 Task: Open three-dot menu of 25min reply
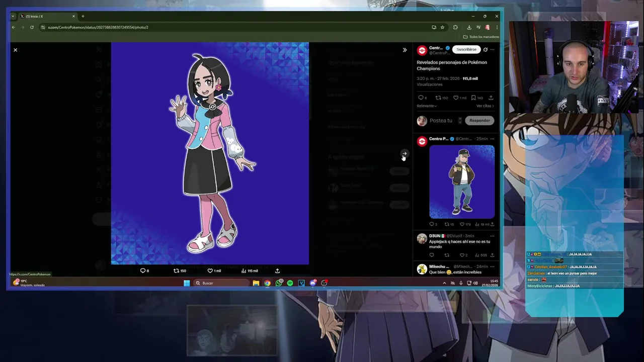(492, 139)
